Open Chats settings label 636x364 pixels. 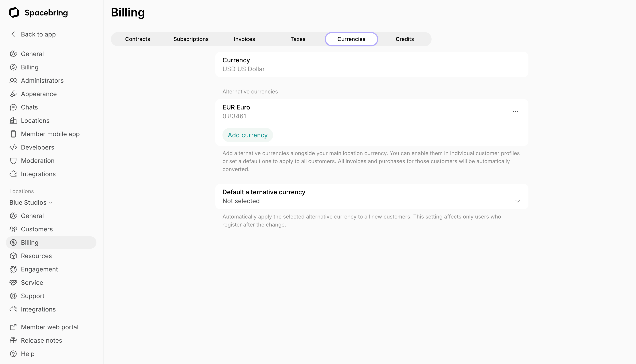pyautogui.click(x=29, y=107)
